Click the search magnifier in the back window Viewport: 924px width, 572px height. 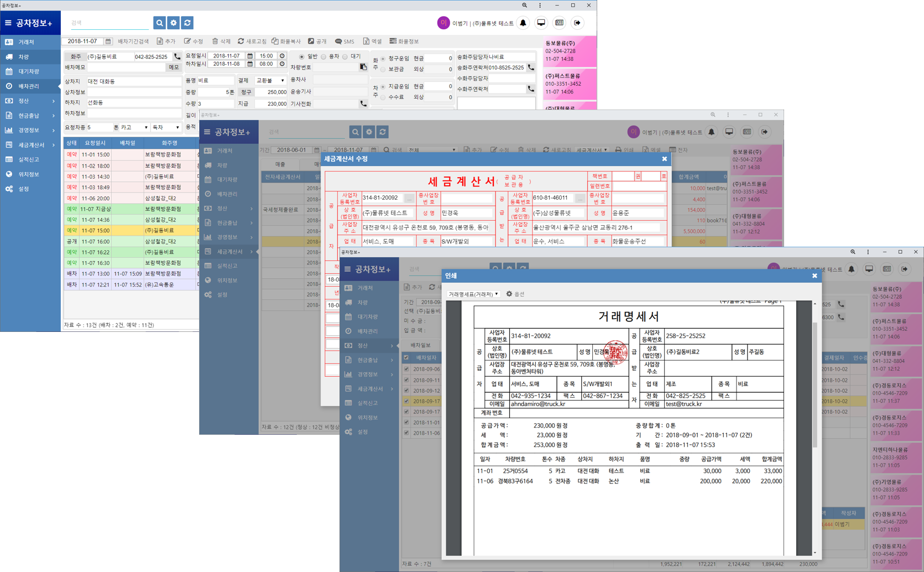coord(159,23)
